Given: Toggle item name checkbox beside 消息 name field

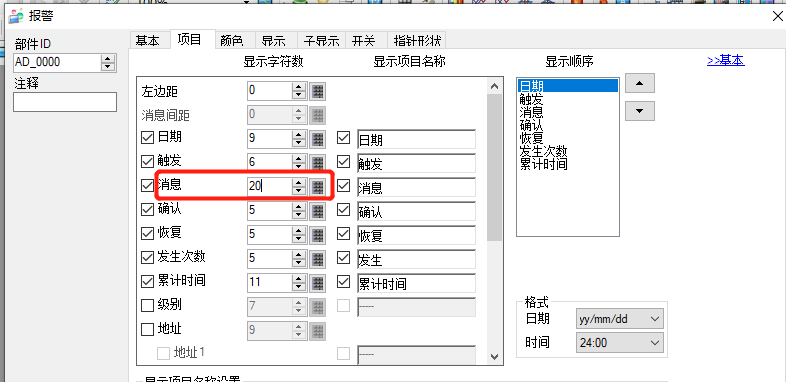Looking at the screenshot, I should coord(343,185).
